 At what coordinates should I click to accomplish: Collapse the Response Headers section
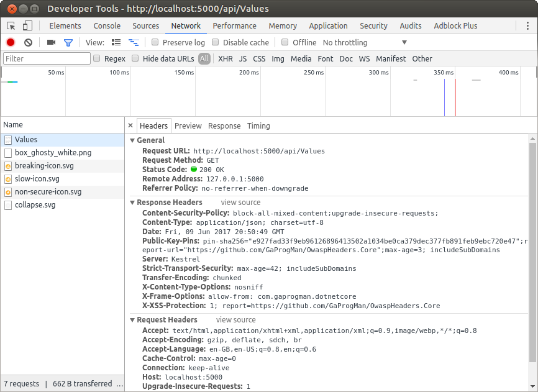click(132, 203)
